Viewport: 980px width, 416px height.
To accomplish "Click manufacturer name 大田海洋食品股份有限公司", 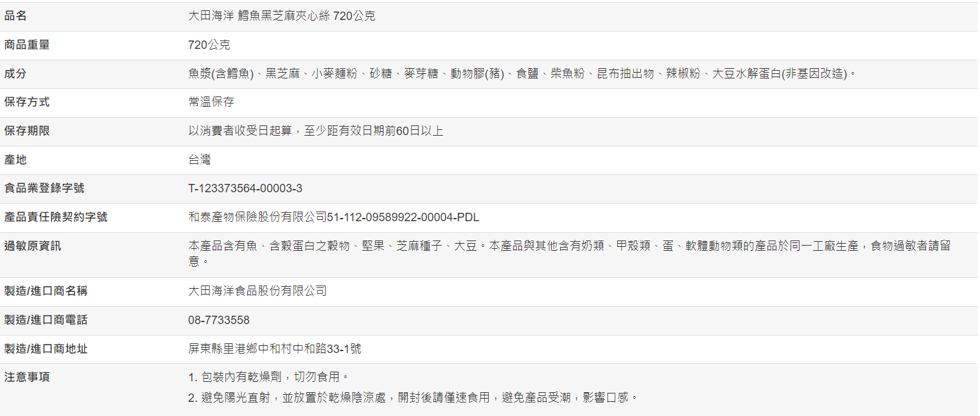I will [x=258, y=291].
